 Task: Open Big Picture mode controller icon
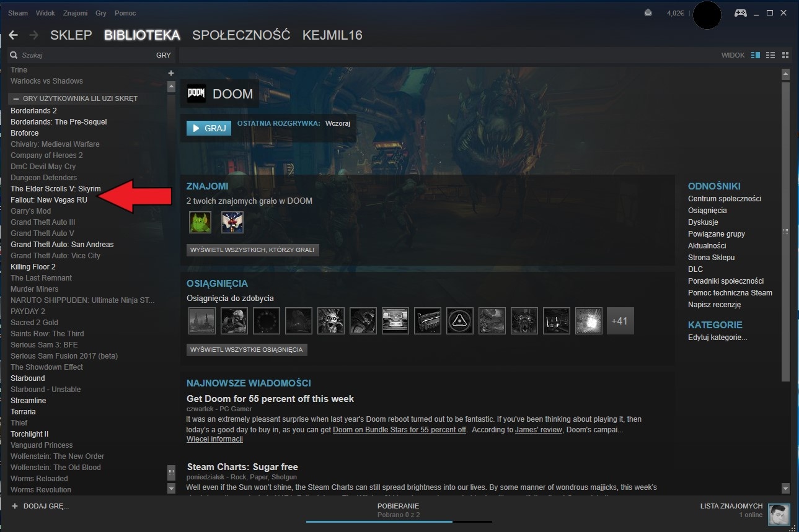click(x=740, y=12)
